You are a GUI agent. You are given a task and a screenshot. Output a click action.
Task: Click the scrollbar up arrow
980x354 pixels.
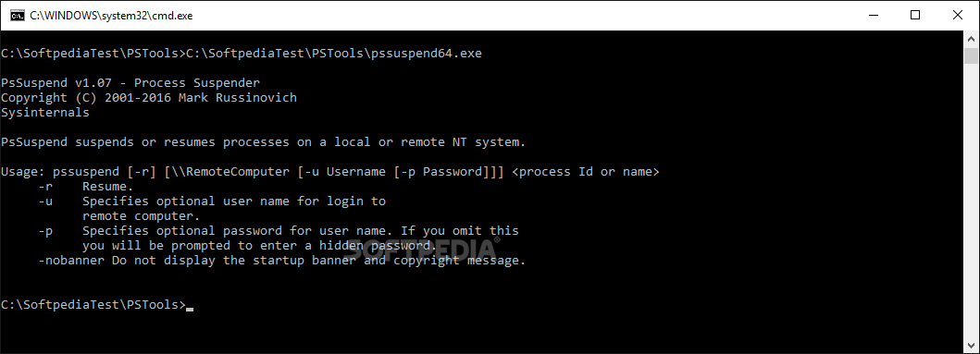click(x=971, y=38)
